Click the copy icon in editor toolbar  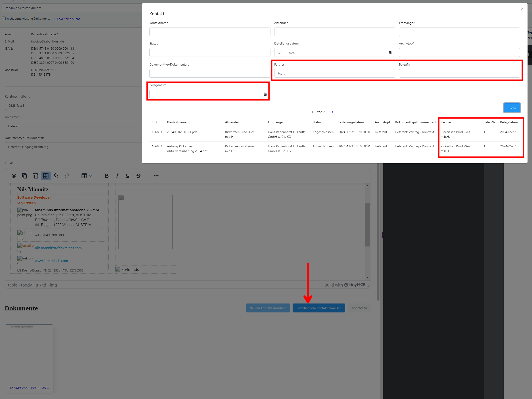(25, 176)
